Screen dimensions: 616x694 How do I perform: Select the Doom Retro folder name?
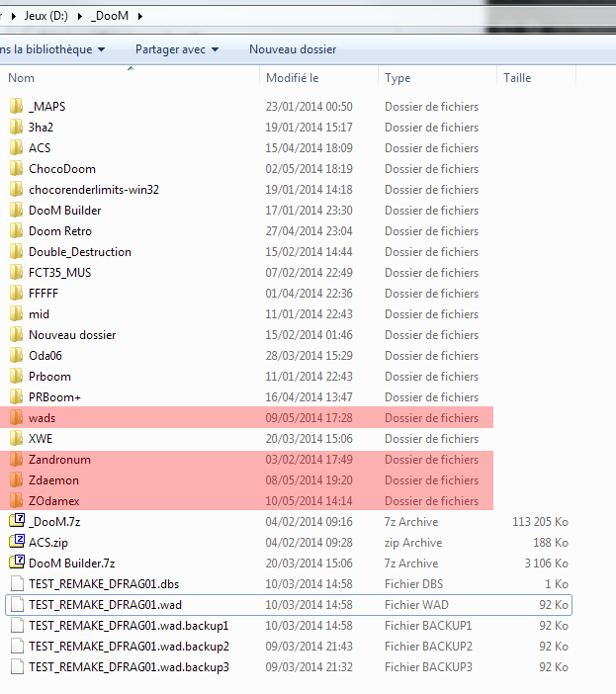tap(60, 231)
